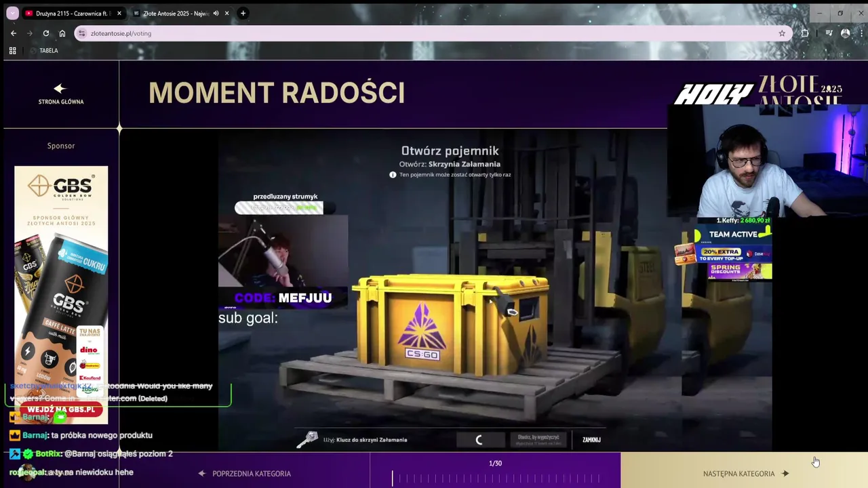Open the browser profile avatar
868x488 pixels.
(x=845, y=33)
